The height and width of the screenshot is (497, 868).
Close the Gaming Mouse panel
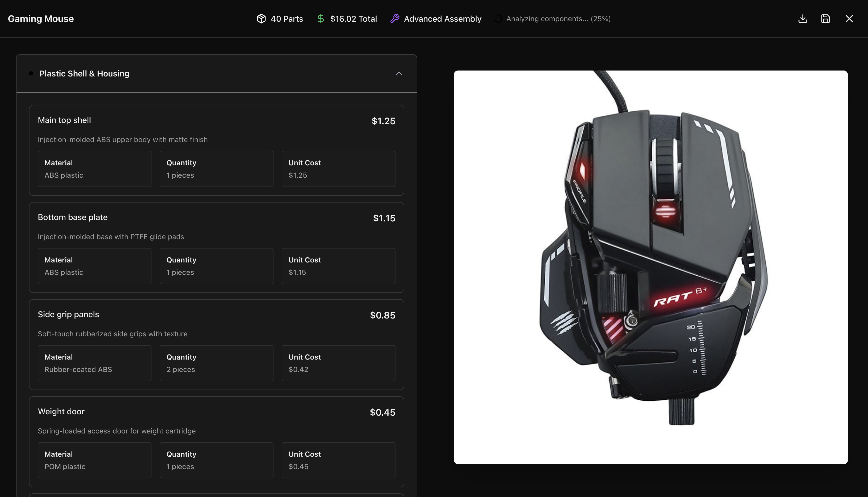(849, 18)
